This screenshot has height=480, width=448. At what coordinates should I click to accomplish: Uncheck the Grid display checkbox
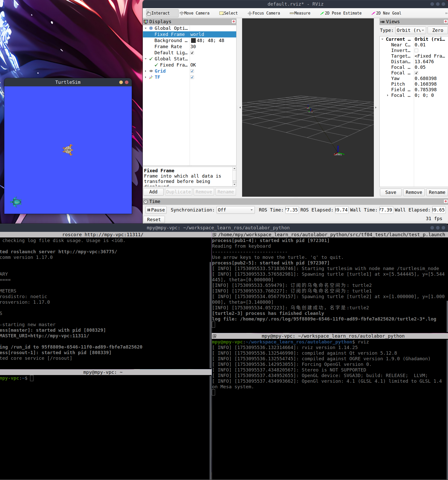tap(192, 71)
